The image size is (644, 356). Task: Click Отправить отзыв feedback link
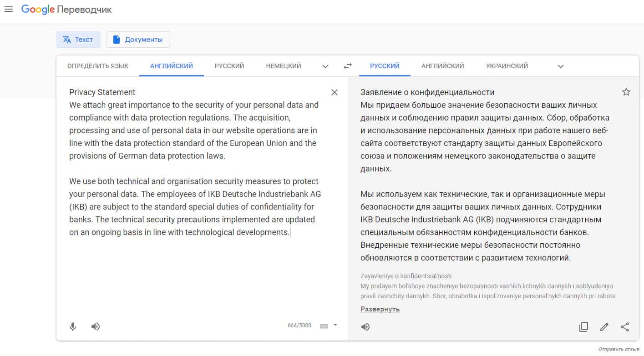[619, 349]
